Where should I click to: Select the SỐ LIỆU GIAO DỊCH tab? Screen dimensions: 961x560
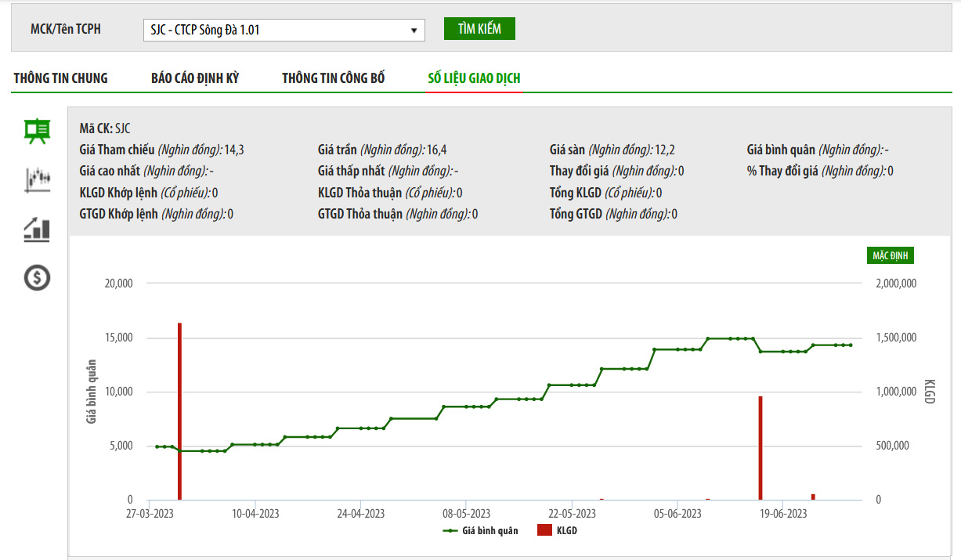[x=474, y=78]
